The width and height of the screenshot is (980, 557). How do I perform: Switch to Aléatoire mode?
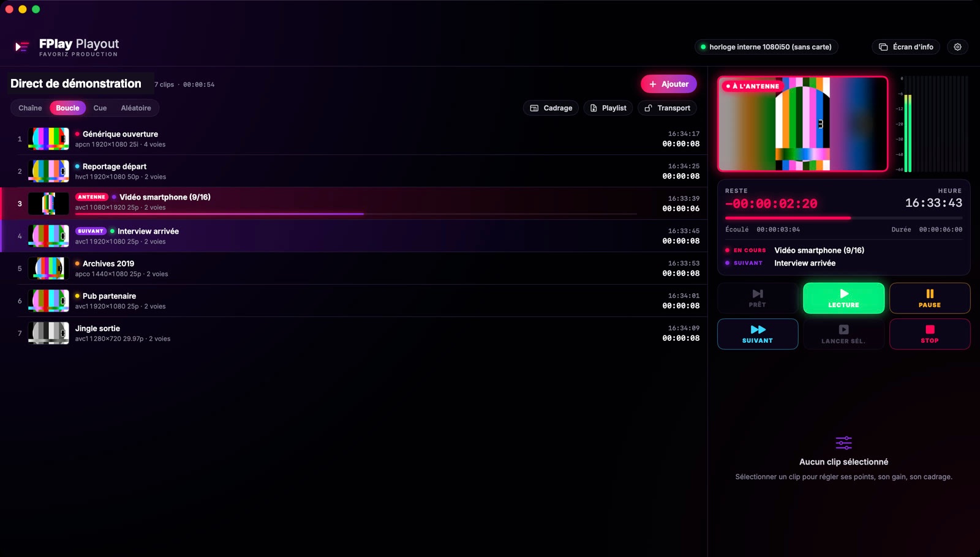136,108
